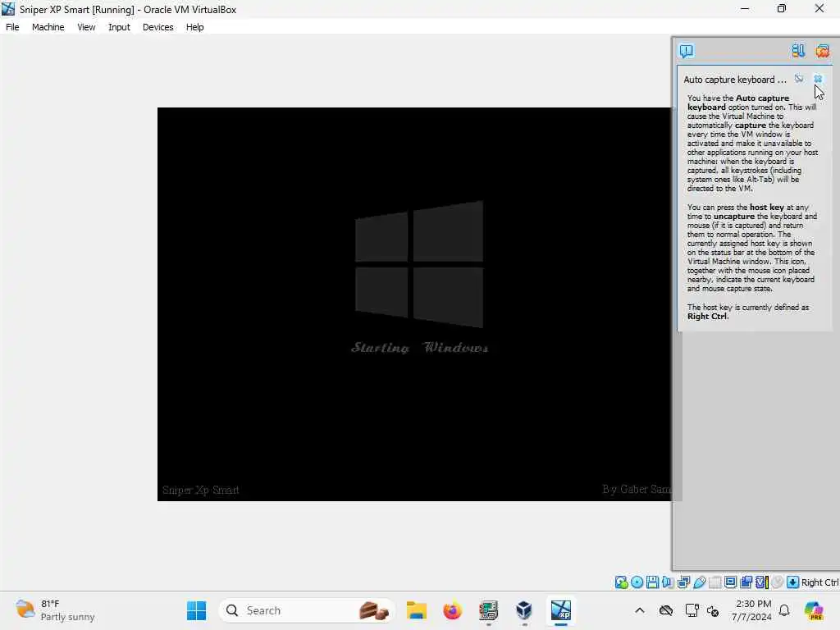Show hidden system tray icons
This screenshot has width=840, height=630.
pos(640,610)
